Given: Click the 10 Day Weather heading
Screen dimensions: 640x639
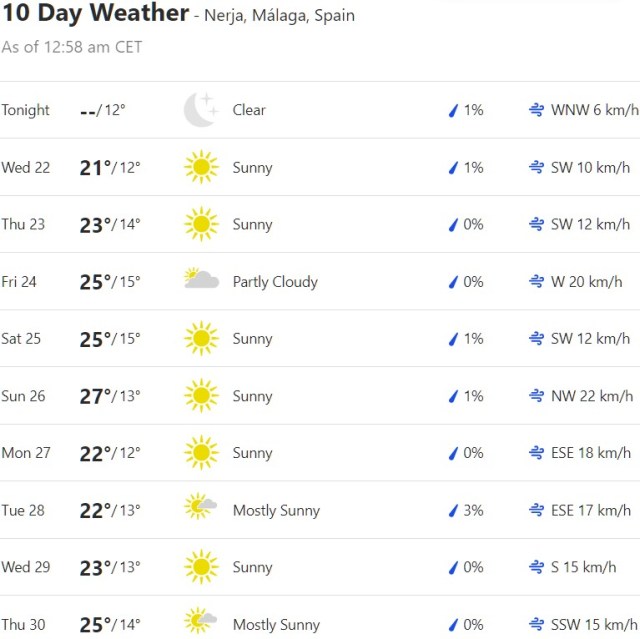Looking at the screenshot, I should tap(95, 14).
